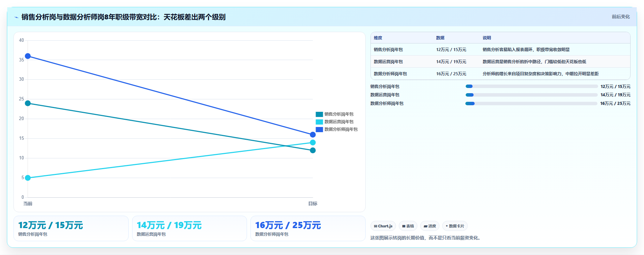Screen dimensions: 644x255
Task: Toggle 销售分析岗年包 legend color box
Action: pyautogui.click(x=319, y=114)
